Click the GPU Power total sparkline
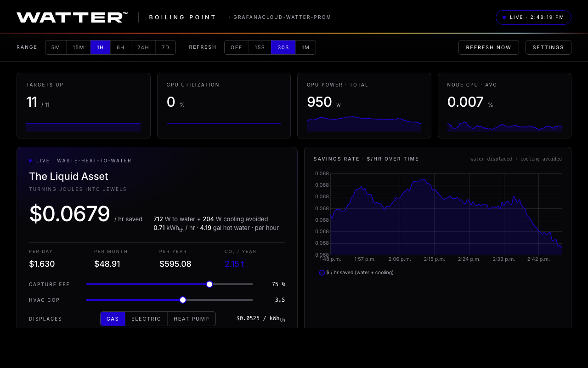Screen dimensions: 588x368 click(x=364, y=124)
